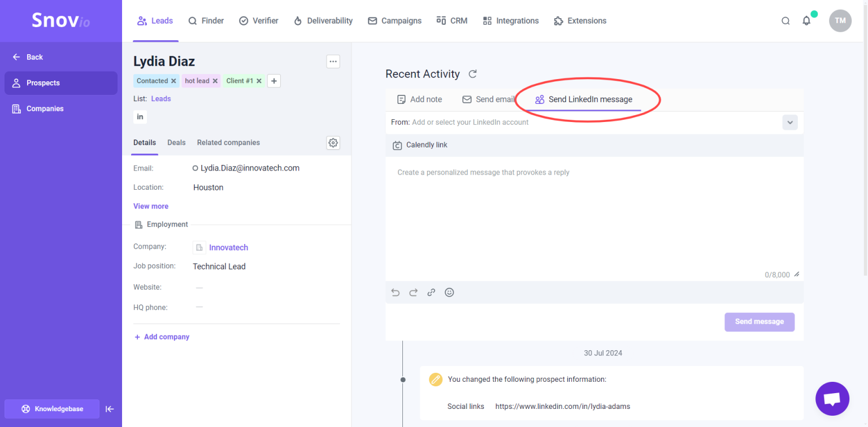Open the live chat widget

point(832,399)
